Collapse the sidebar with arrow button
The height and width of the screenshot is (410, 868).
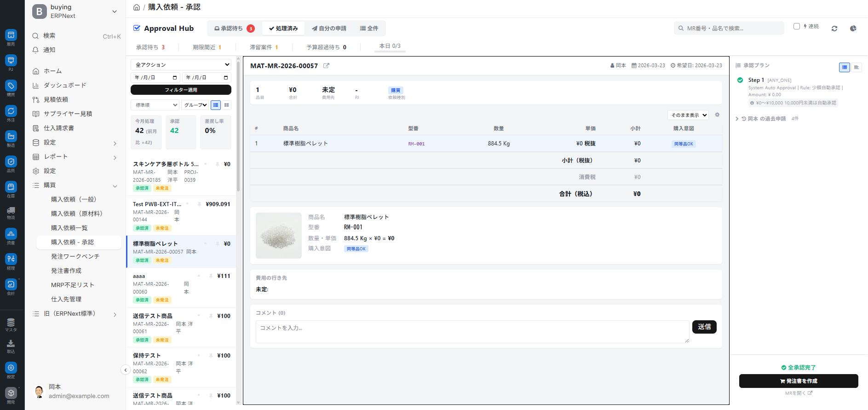pos(125,370)
